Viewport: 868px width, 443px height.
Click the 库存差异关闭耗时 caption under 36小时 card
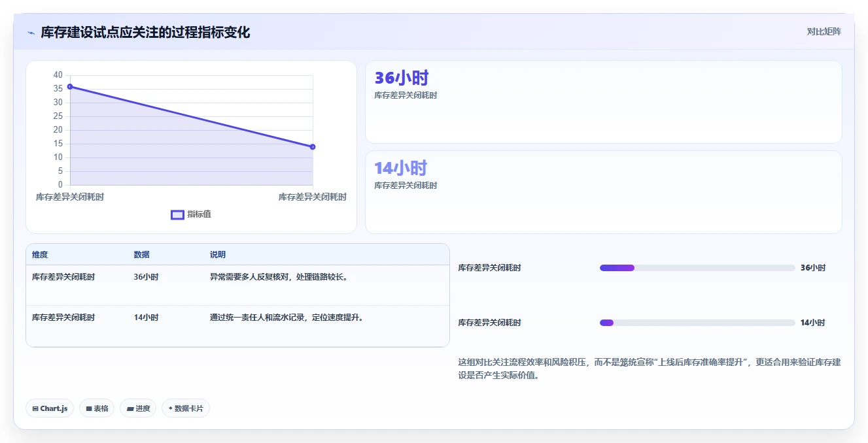[x=406, y=95]
